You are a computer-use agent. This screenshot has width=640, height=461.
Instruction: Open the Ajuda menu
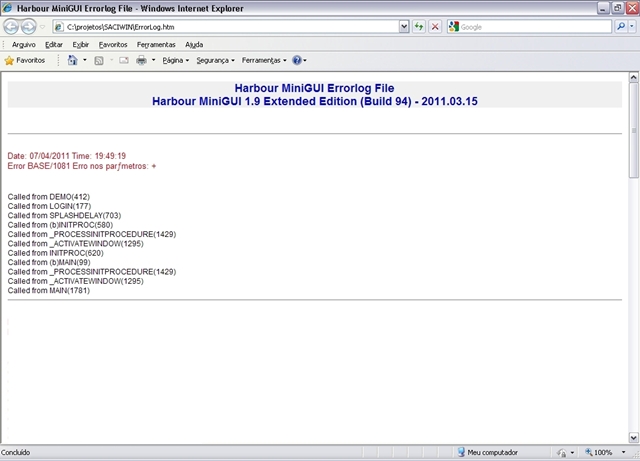click(194, 45)
